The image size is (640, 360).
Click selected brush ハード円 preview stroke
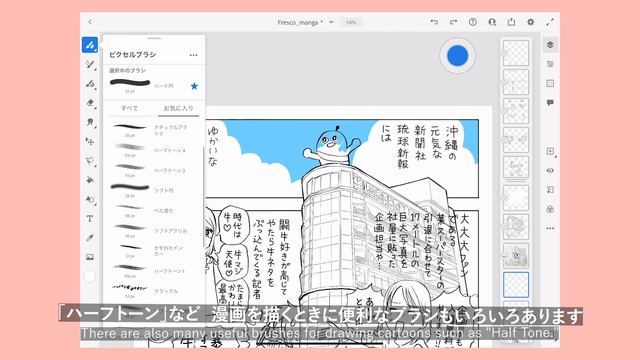pyautogui.click(x=130, y=83)
